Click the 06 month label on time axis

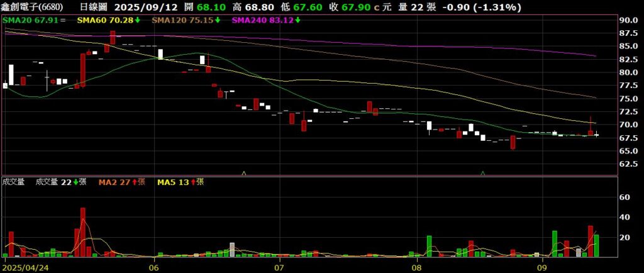[154, 267]
